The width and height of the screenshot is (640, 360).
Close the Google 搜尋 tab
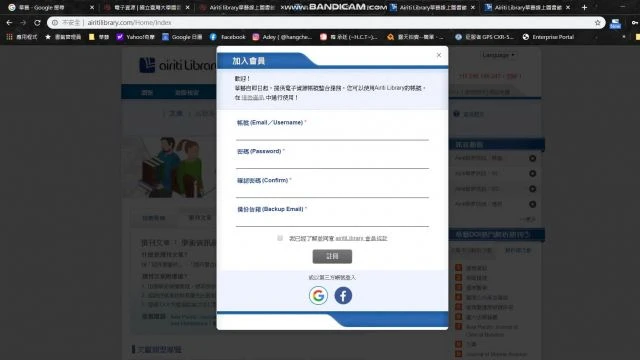[92, 7]
